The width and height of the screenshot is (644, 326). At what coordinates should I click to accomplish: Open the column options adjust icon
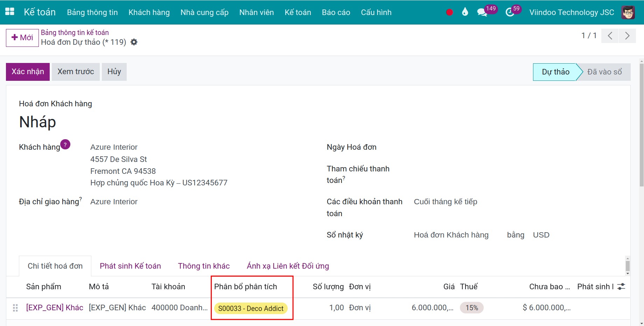click(621, 286)
